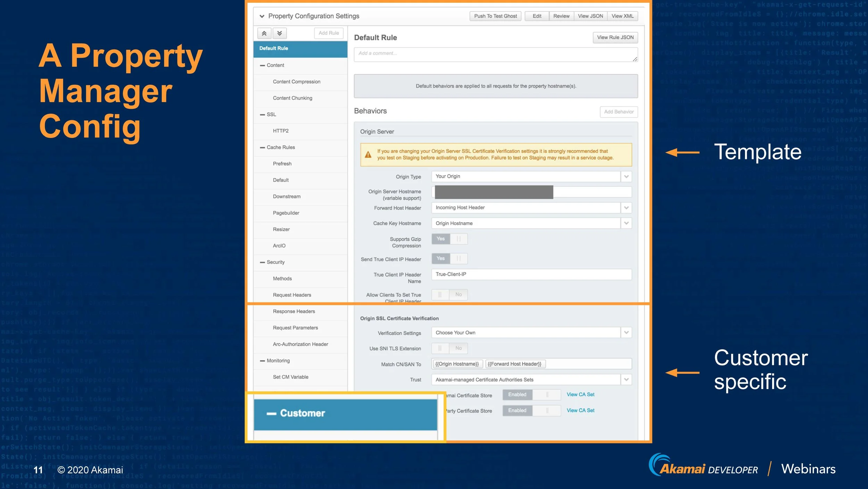The image size is (868, 489).
Task: Open the Trust dropdown
Action: pos(532,380)
